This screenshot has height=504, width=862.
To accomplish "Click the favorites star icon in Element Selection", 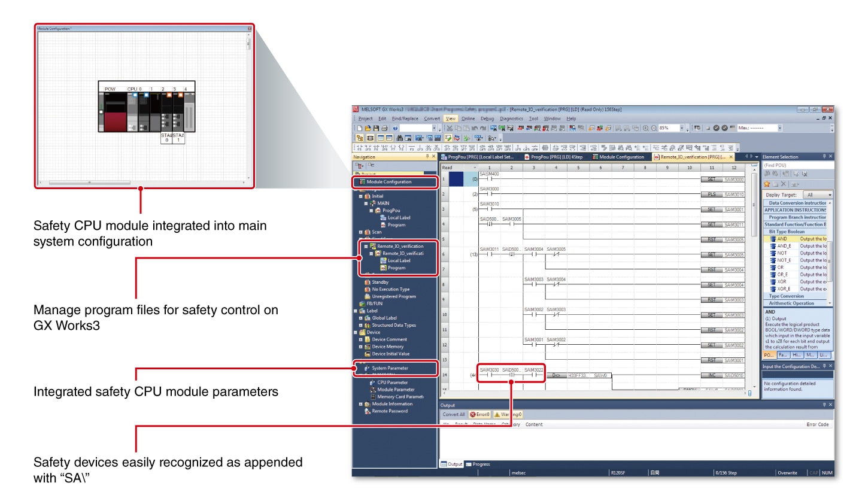I will [767, 184].
